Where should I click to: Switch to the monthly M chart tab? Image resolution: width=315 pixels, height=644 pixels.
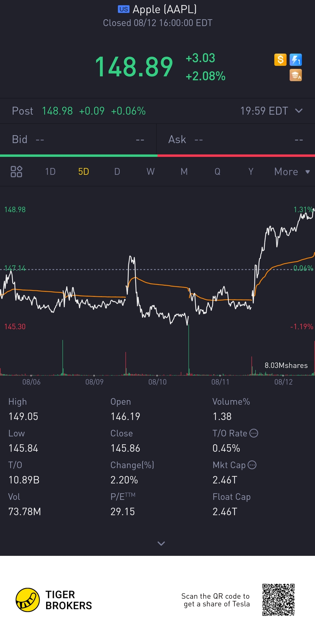coord(184,171)
